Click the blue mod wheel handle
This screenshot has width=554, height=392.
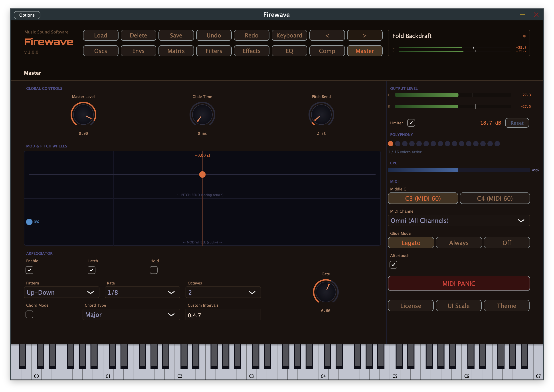[x=29, y=222]
